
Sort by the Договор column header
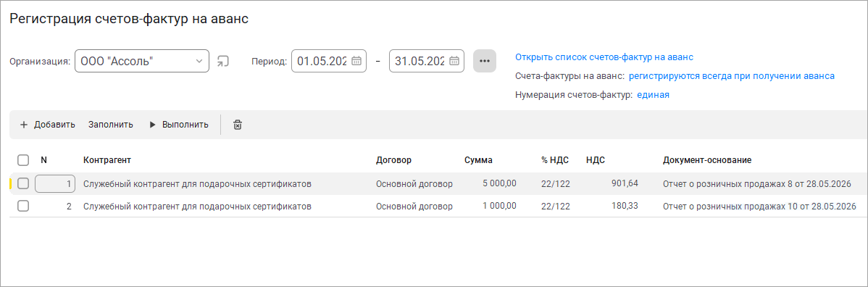tap(393, 161)
